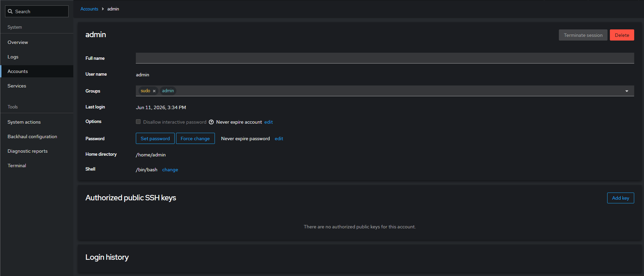This screenshot has width=644, height=276.
Task: Open System actions page
Action: [37, 122]
